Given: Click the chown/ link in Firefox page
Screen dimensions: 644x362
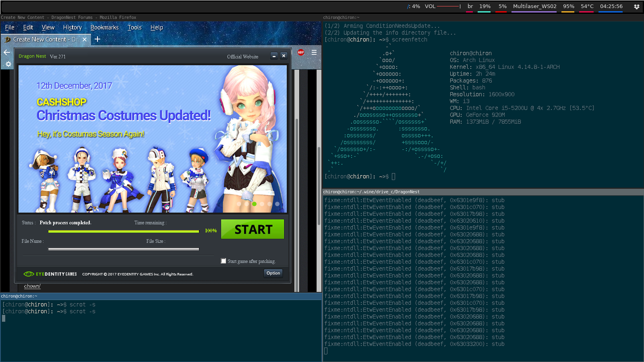Looking at the screenshot, I should tap(32, 286).
